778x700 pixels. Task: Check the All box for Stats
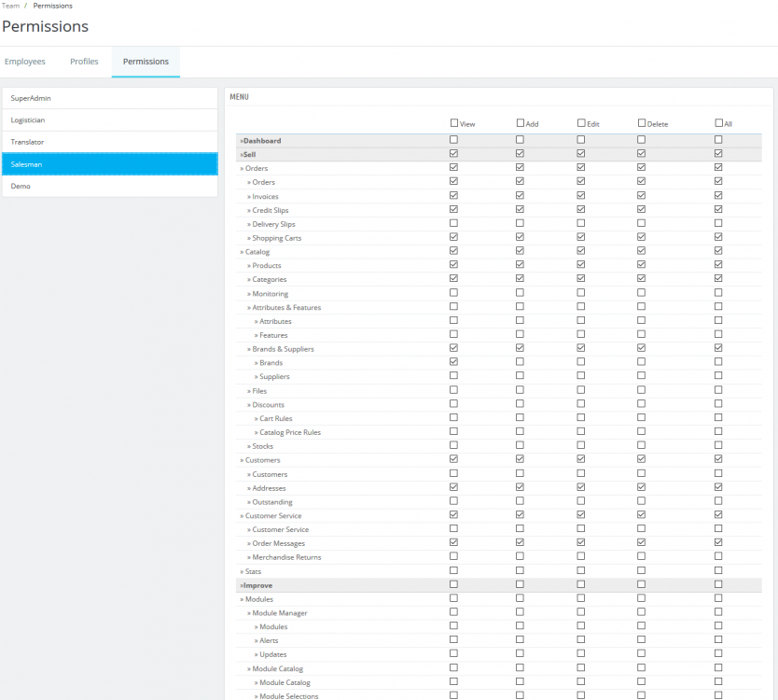(x=718, y=570)
